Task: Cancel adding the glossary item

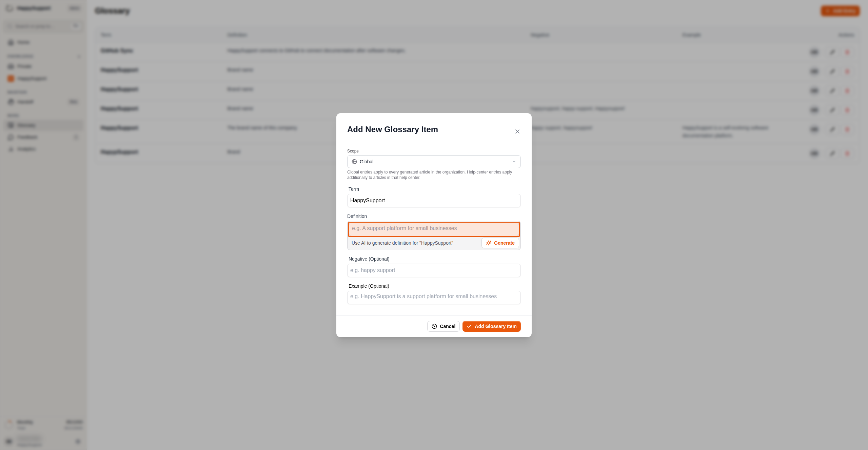Action: 443,326
